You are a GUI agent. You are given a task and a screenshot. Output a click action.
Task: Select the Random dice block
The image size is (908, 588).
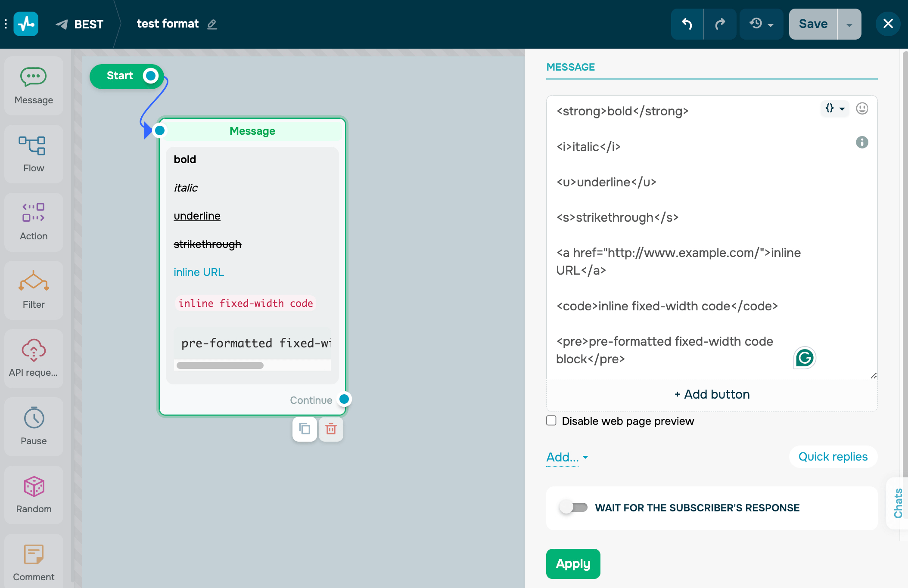(34, 495)
